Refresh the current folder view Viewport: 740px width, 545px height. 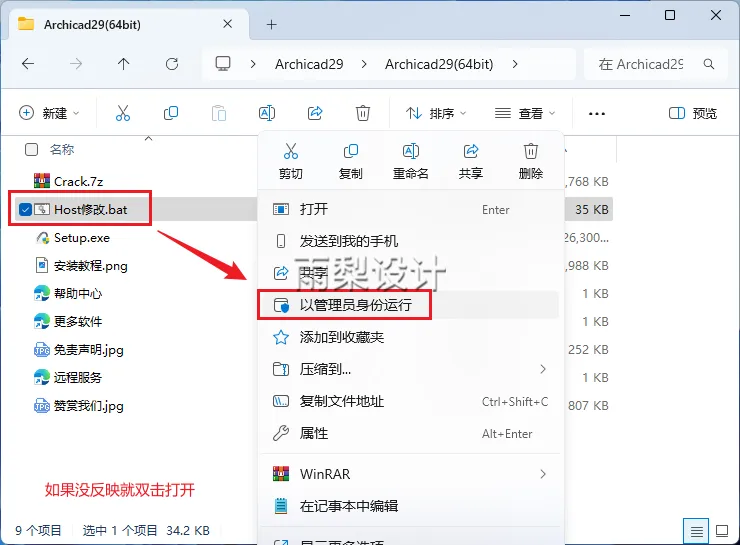[x=172, y=64]
